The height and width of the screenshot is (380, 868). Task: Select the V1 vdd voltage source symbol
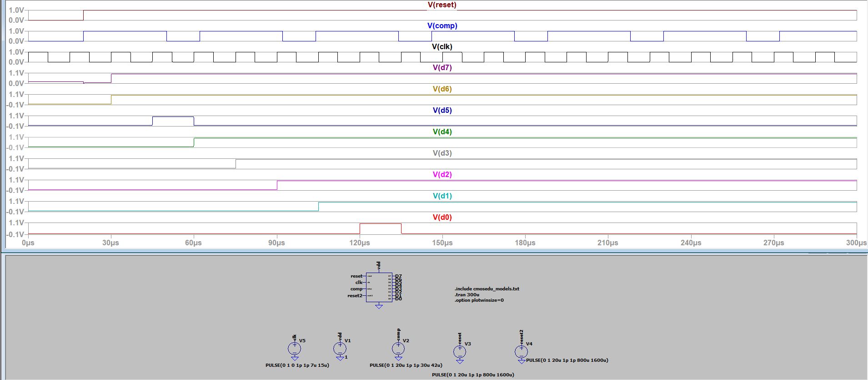point(340,349)
